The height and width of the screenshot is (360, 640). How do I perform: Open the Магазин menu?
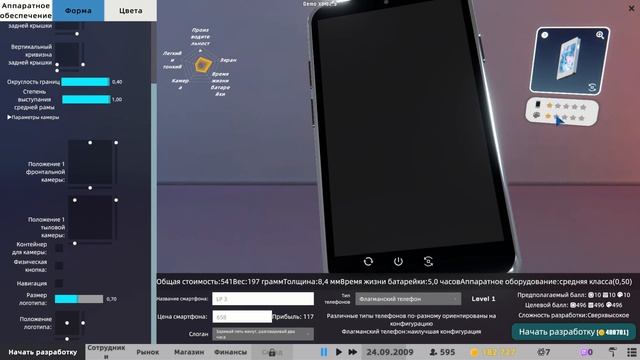[189, 352]
